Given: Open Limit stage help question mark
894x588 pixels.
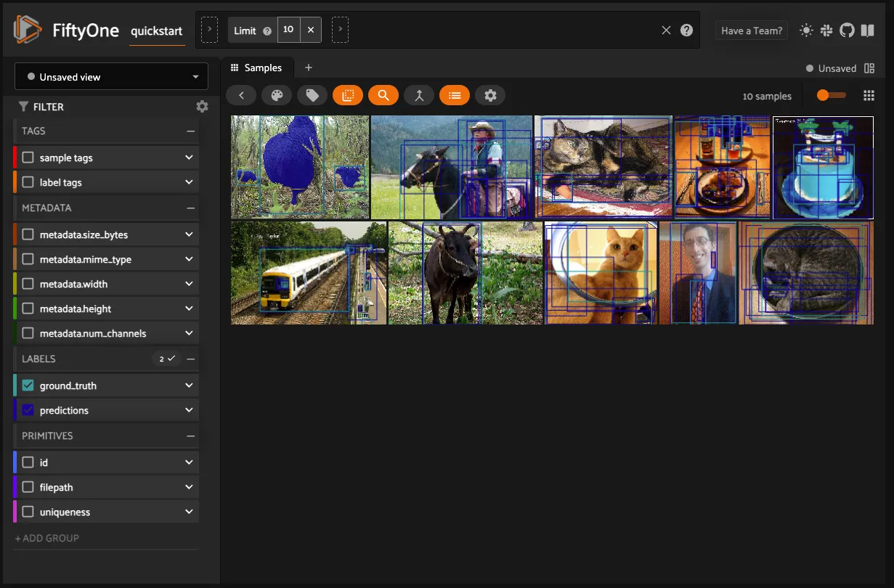Looking at the screenshot, I should [x=267, y=30].
